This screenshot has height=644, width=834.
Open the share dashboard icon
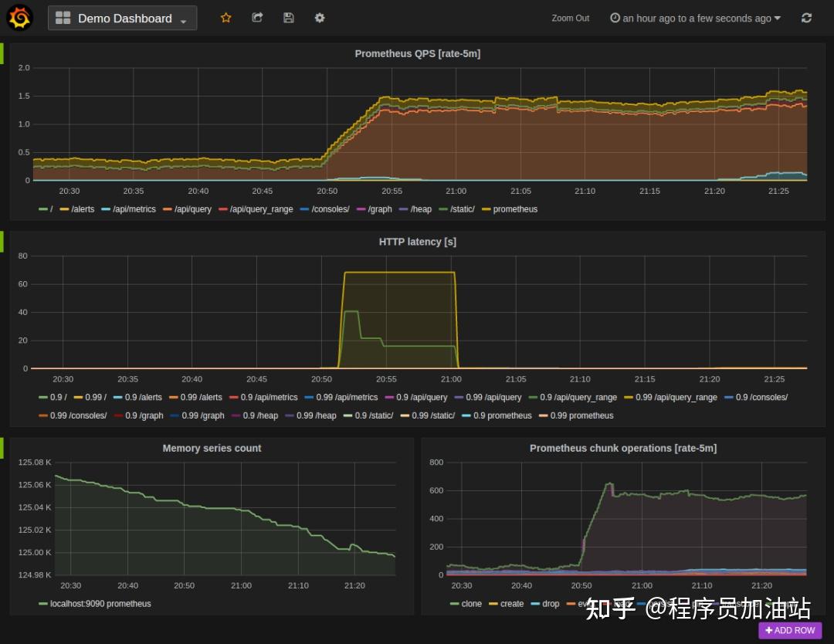[x=257, y=18]
